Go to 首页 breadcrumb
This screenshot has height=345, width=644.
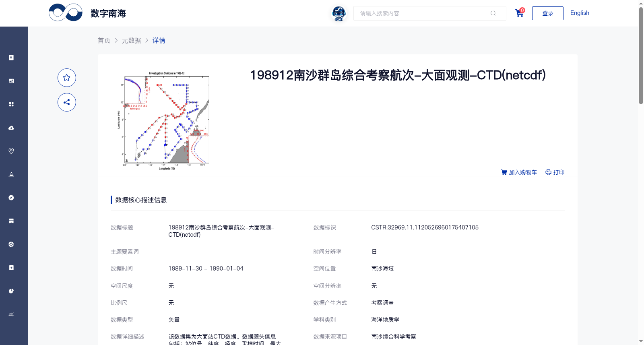[x=104, y=41]
